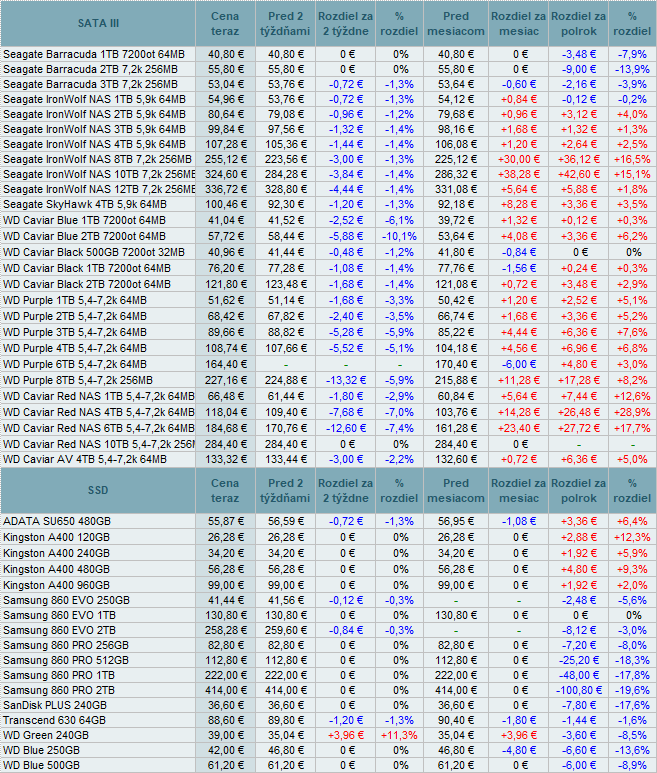The image size is (657, 773).
Task: Click the +42,60 € half-year difference value
Action: pos(579,175)
